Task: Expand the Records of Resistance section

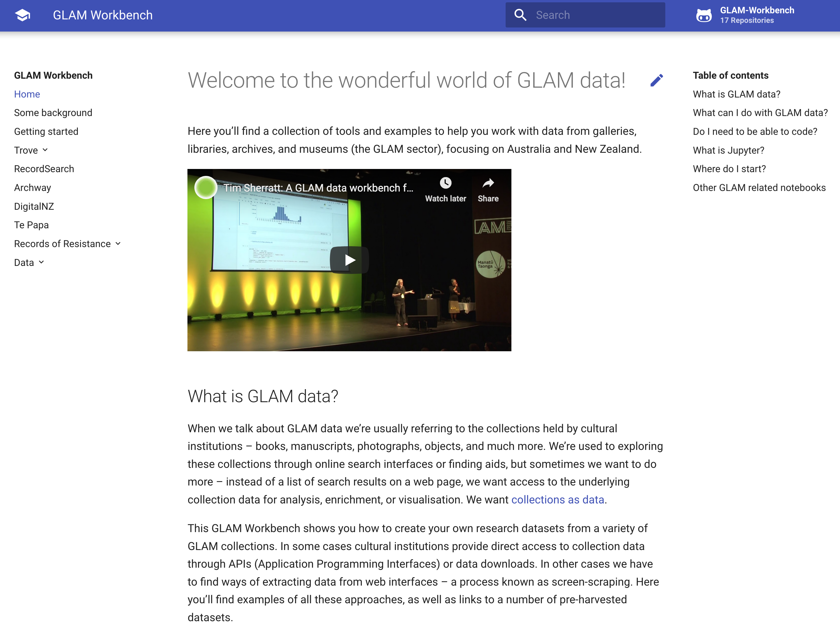Action: (x=67, y=244)
